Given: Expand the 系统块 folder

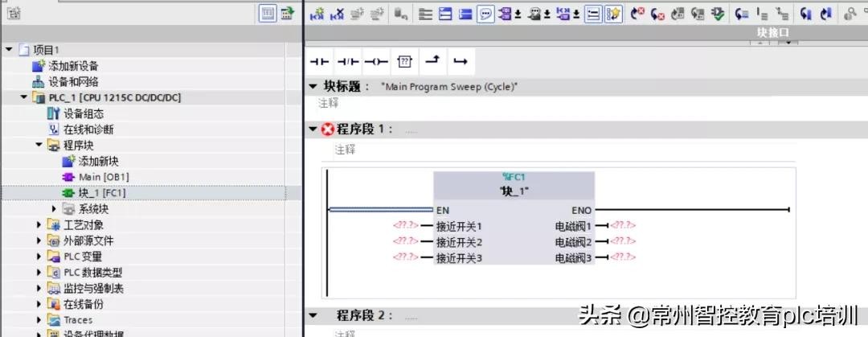Looking at the screenshot, I should [x=55, y=209].
